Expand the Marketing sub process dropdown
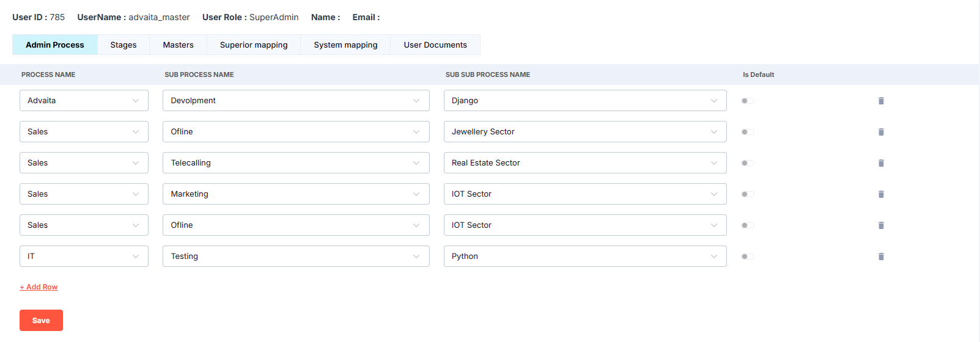Viewport: 980px width, 342px height. pos(296,194)
